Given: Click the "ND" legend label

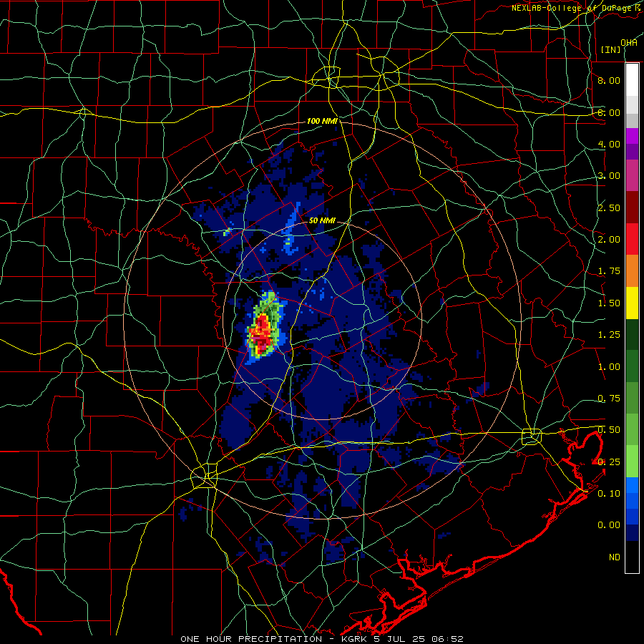Looking at the screenshot, I should [615, 557].
